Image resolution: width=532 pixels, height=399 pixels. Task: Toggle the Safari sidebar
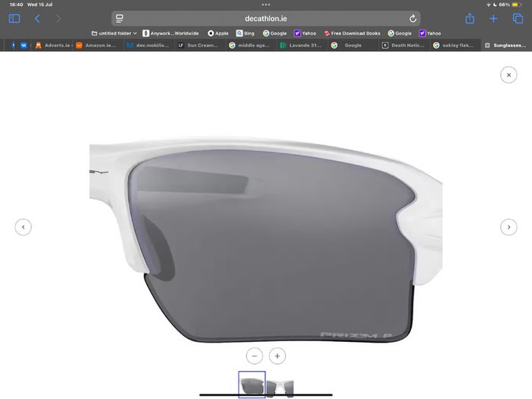tap(14, 18)
